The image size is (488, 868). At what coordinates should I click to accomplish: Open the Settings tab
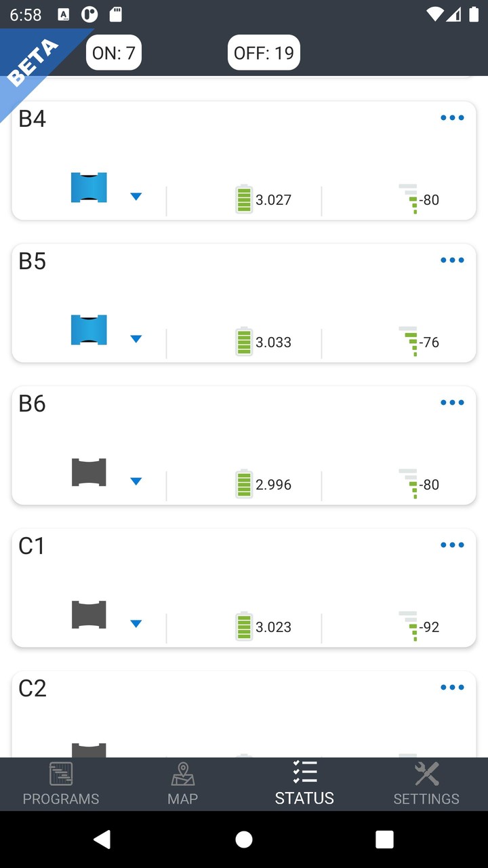point(426,784)
